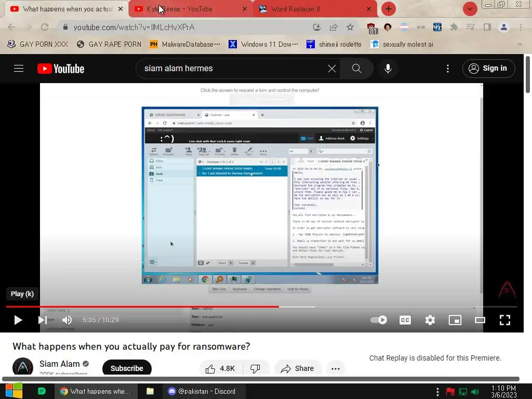Open the video settings gear

tap(430, 320)
